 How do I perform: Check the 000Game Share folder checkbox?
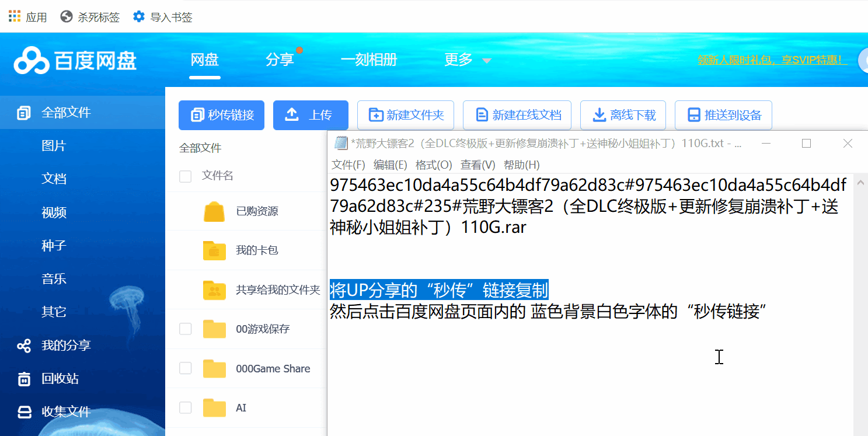(185, 368)
